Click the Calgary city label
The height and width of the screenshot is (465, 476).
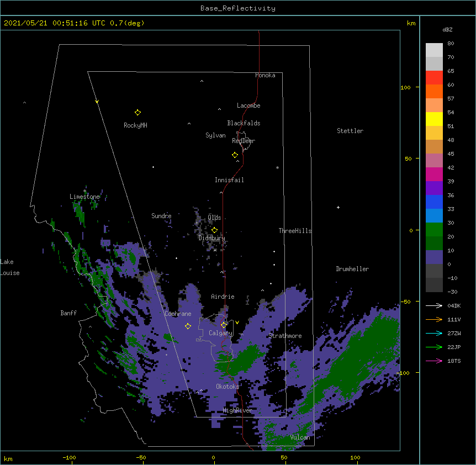tap(220, 333)
